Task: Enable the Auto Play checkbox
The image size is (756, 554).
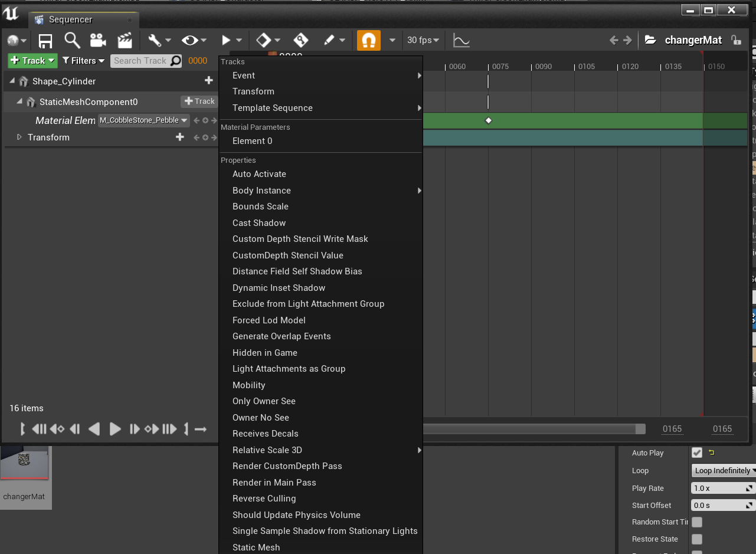Action: tap(697, 453)
